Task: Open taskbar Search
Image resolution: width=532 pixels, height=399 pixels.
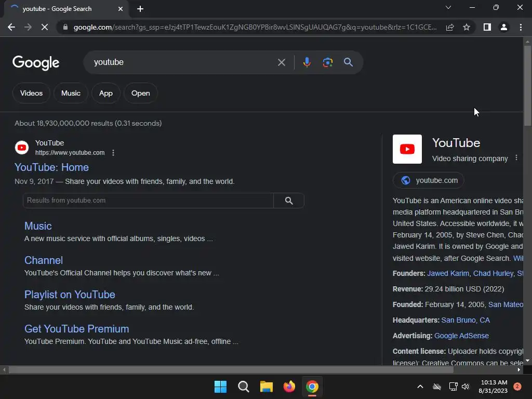Action: point(244,387)
